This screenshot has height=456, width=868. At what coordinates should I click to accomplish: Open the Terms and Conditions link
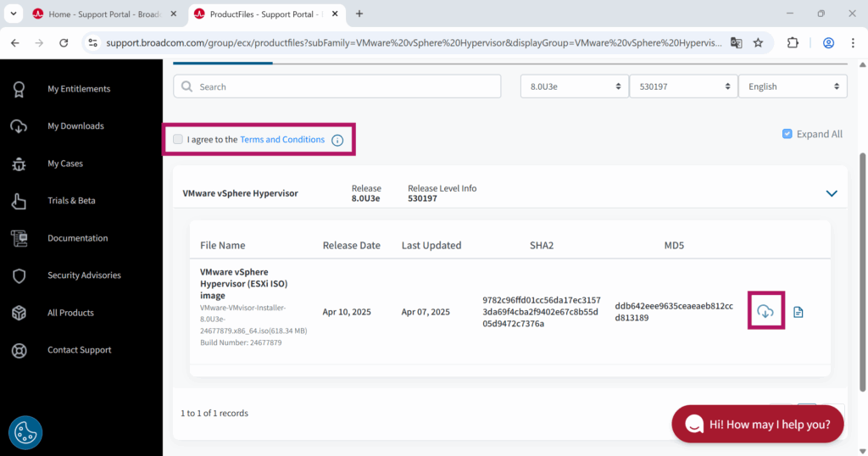[282, 139]
